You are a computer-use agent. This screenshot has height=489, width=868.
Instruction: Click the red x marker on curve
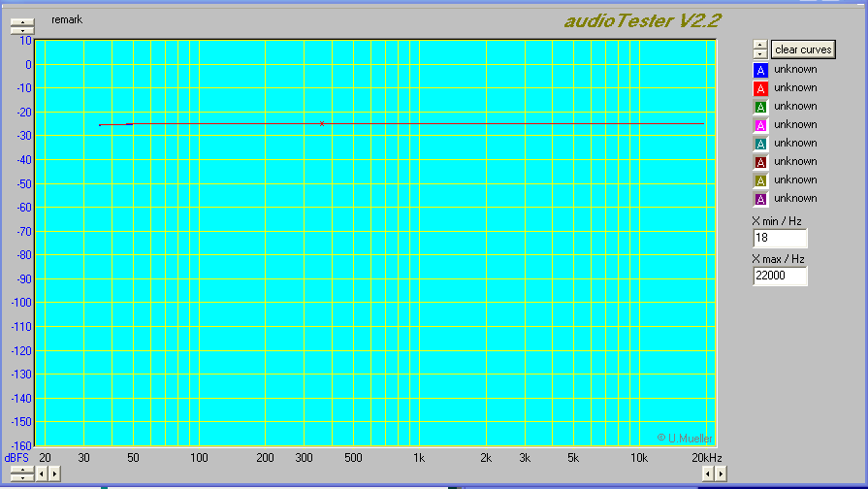click(322, 123)
